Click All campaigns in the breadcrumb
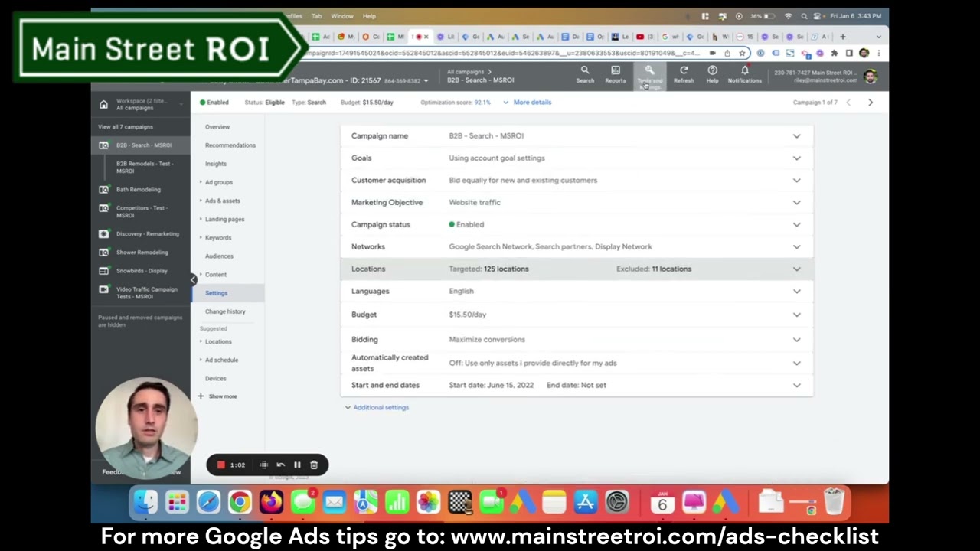Viewport: 980px width, 551px height. pos(465,72)
